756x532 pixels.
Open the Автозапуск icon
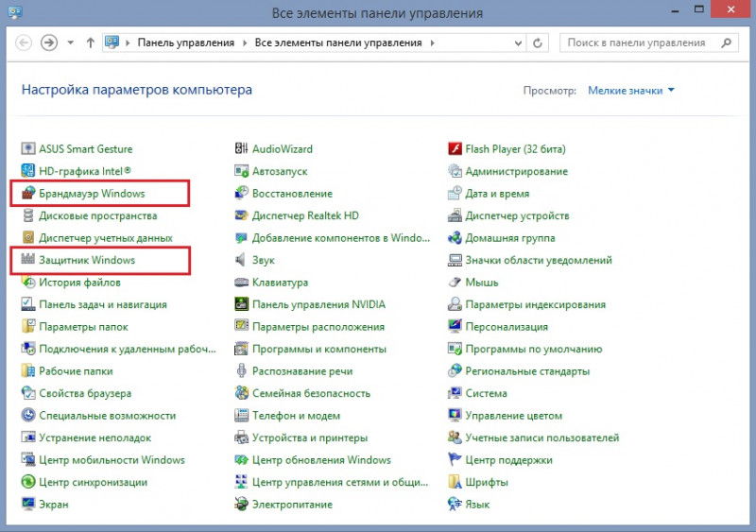click(x=241, y=171)
